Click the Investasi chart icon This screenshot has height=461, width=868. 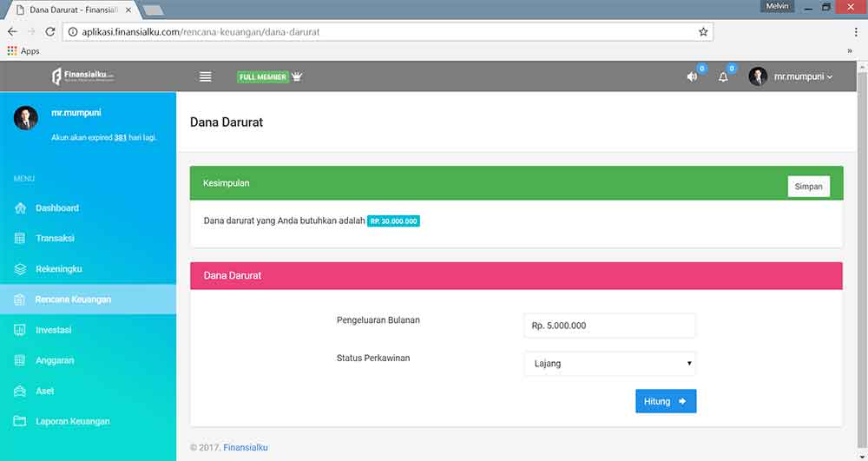(x=20, y=330)
